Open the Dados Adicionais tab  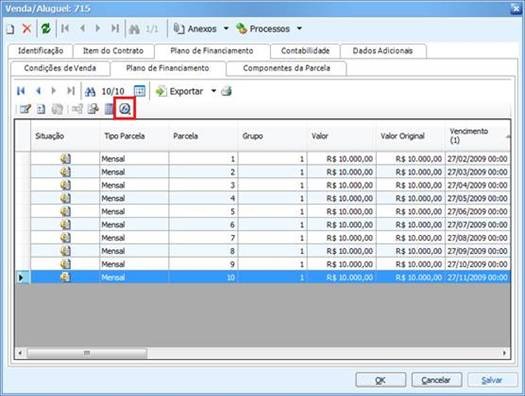pyautogui.click(x=383, y=51)
